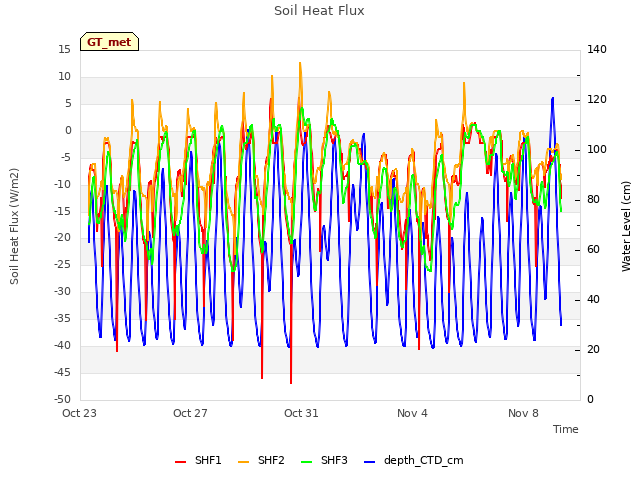640x480 pixels.
Task: Click the green SHF3 legend color marker
Action: click(x=307, y=462)
